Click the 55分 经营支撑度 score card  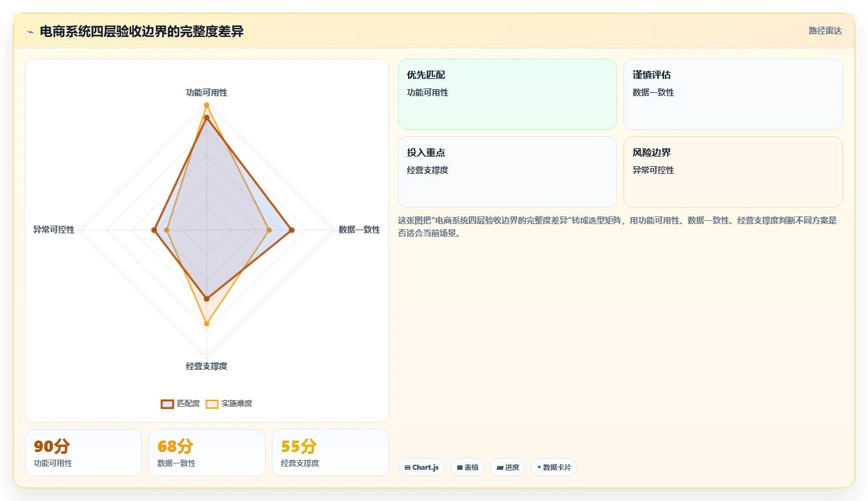coord(331,453)
